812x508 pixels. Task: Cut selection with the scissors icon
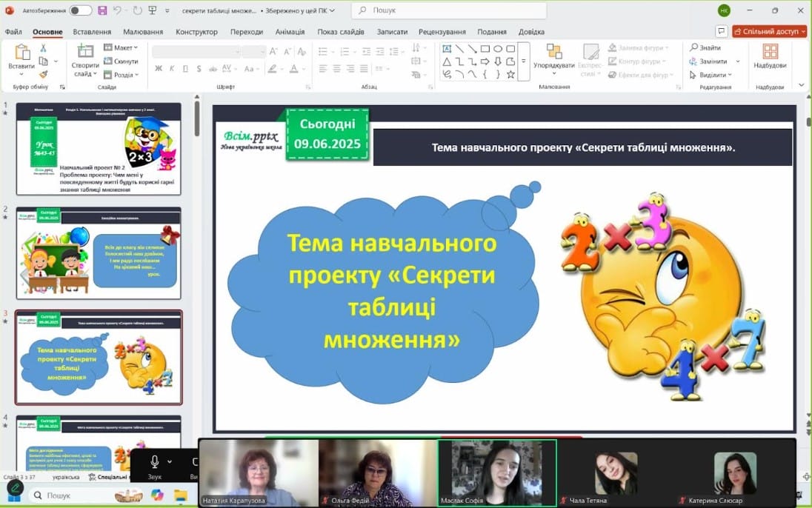click(44, 48)
